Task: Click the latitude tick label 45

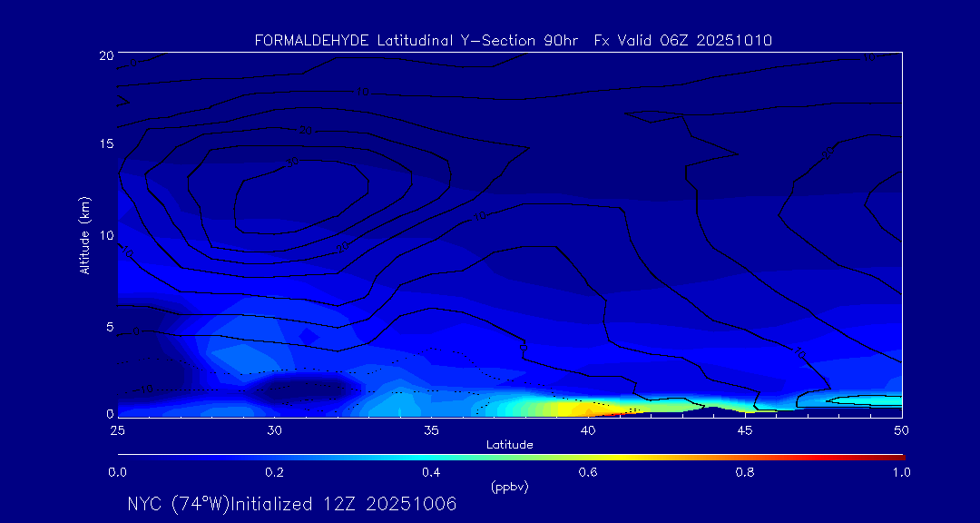Action: [745, 430]
